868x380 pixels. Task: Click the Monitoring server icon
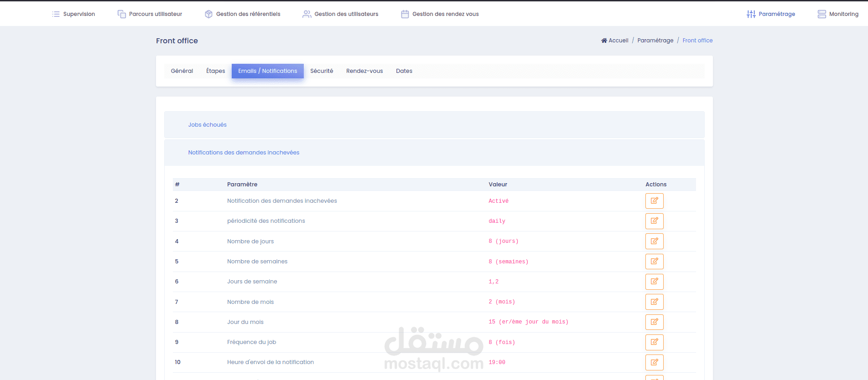[821, 14]
